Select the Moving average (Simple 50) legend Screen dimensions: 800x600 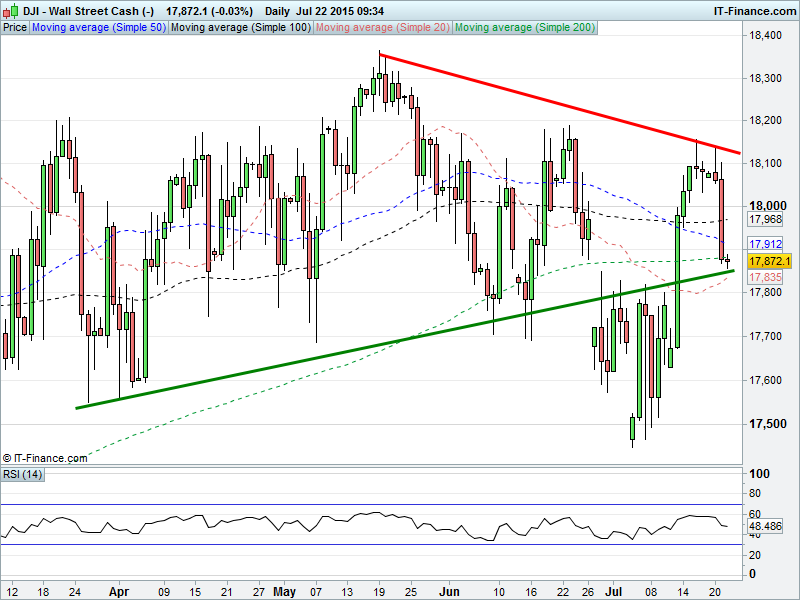tap(98, 28)
